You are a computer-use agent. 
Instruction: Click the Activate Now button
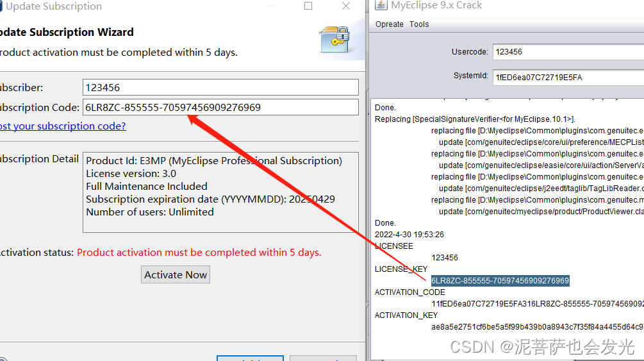[x=176, y=274]
